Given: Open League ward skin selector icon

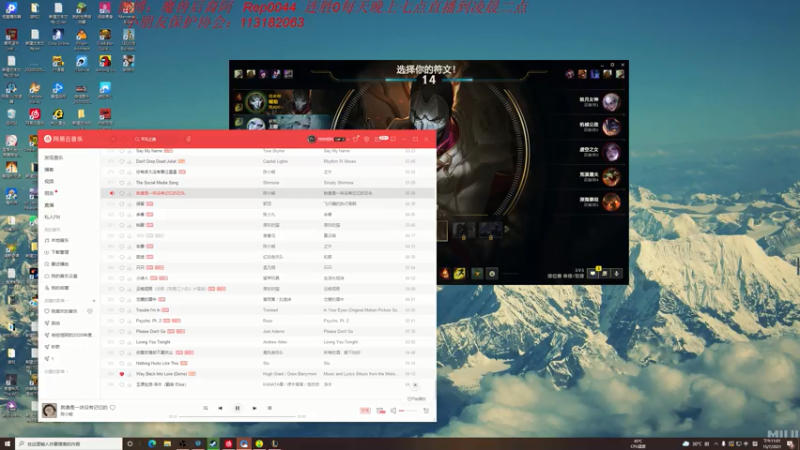Looking at the screenshot, I should point(477,274).
